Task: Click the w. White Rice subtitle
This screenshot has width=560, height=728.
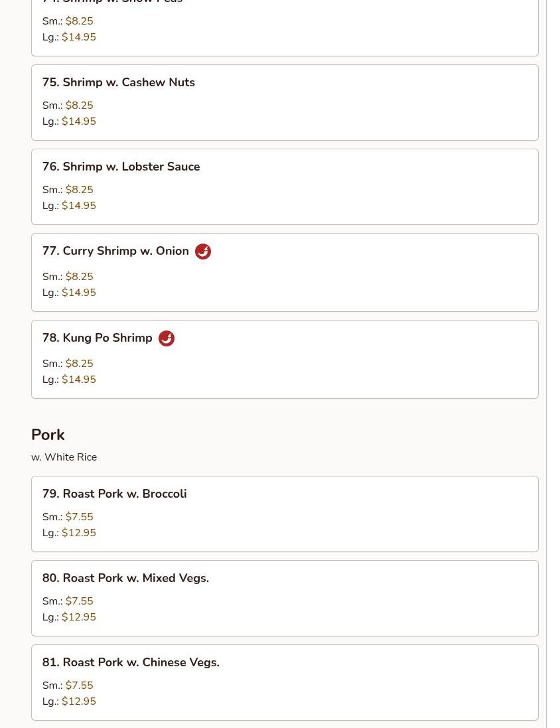Action: tap(64, 457)
